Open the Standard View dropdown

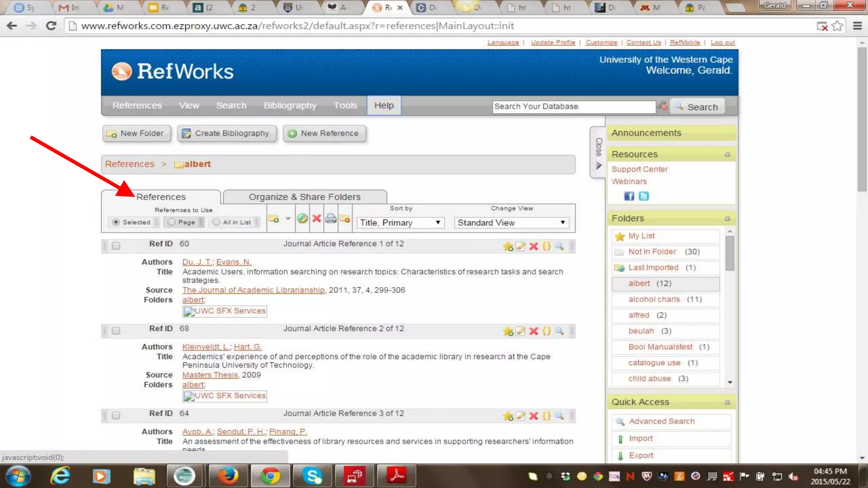tap(511, 223)
